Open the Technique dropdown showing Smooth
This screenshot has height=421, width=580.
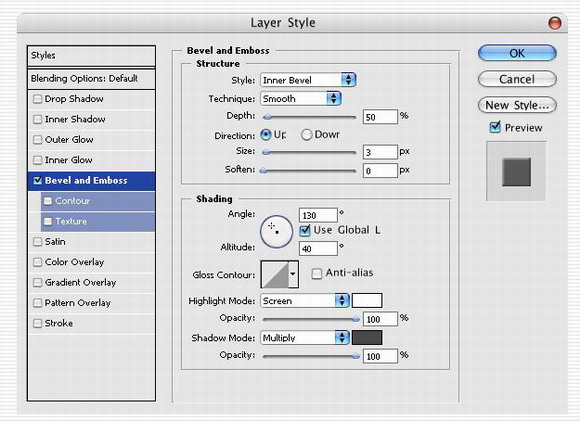(x=301, y=98)
